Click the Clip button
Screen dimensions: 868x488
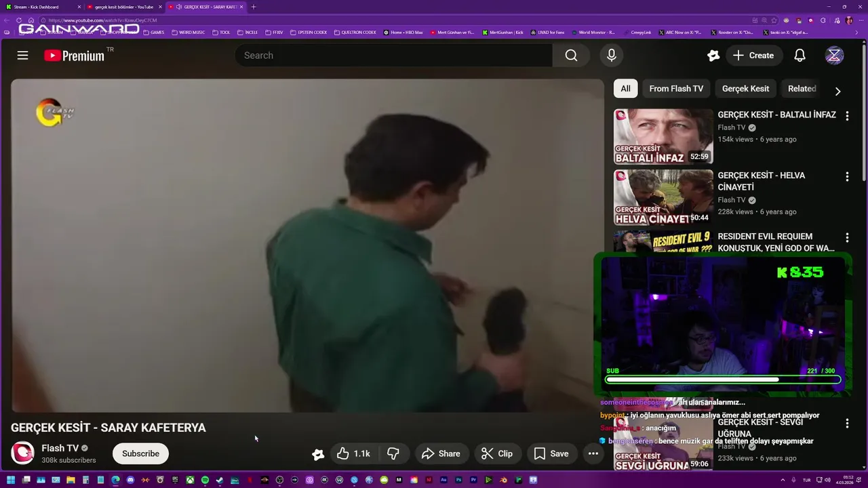click(497, 453)
